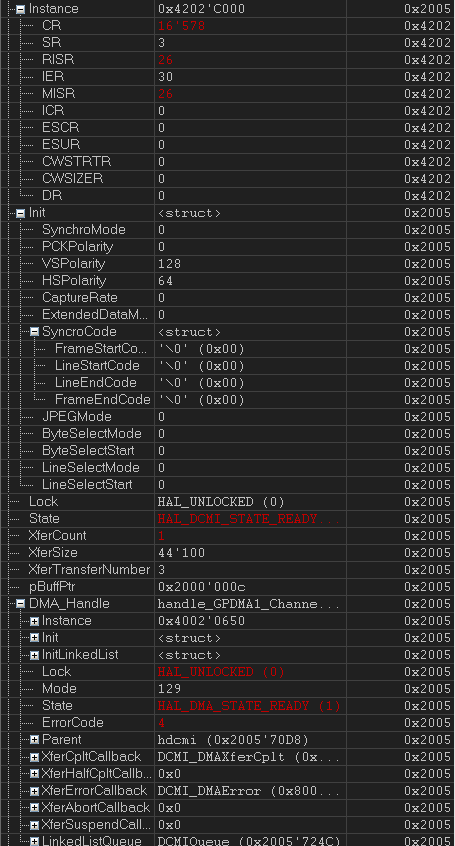Screen dimensions: 455x846
Task: Select the SR register row
Action: pyautogui.click(x=227, y=43)
